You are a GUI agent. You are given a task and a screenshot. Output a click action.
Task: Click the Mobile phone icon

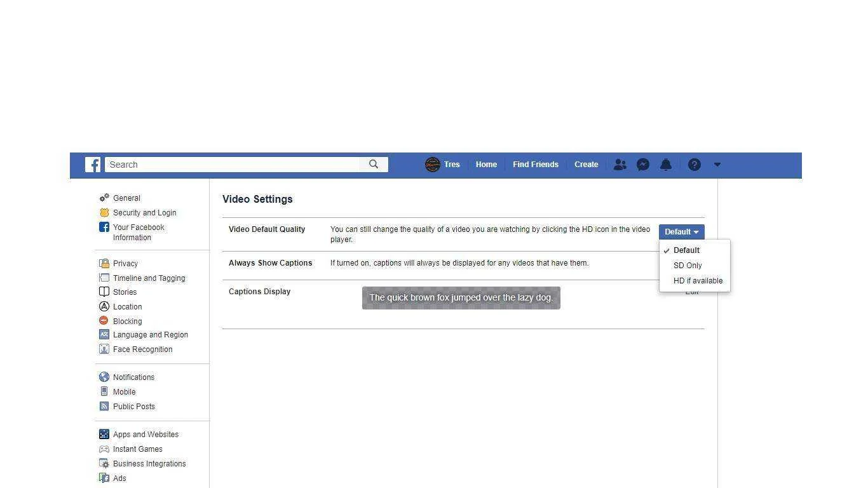pyautogui.click(x=104, y=391)
